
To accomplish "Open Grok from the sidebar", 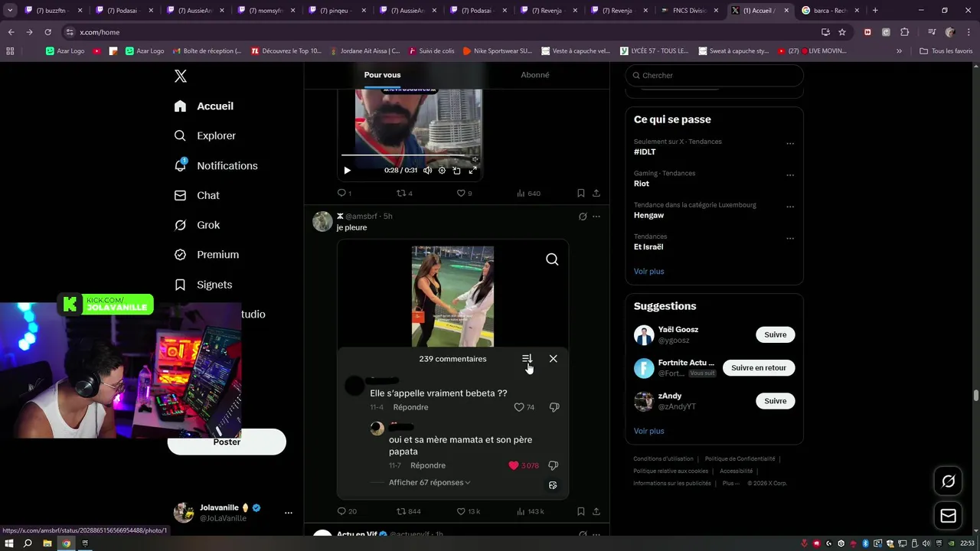I will 197,225.
